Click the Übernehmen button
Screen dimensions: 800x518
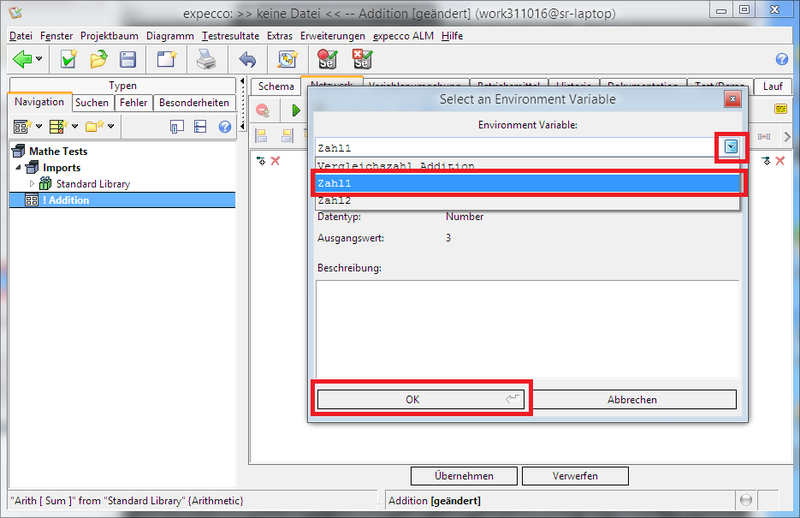[x=464, y=476]
